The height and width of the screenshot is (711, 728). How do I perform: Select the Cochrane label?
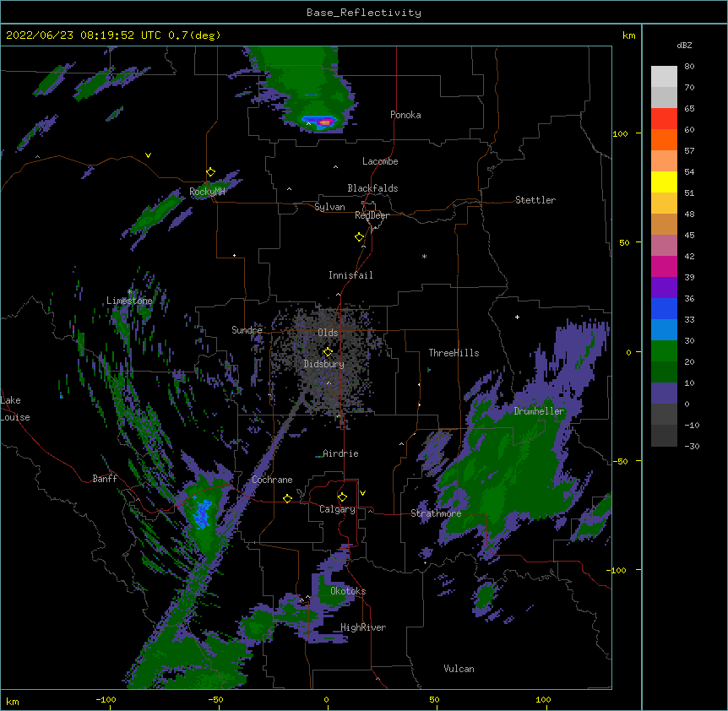click(x=272, y=480)
